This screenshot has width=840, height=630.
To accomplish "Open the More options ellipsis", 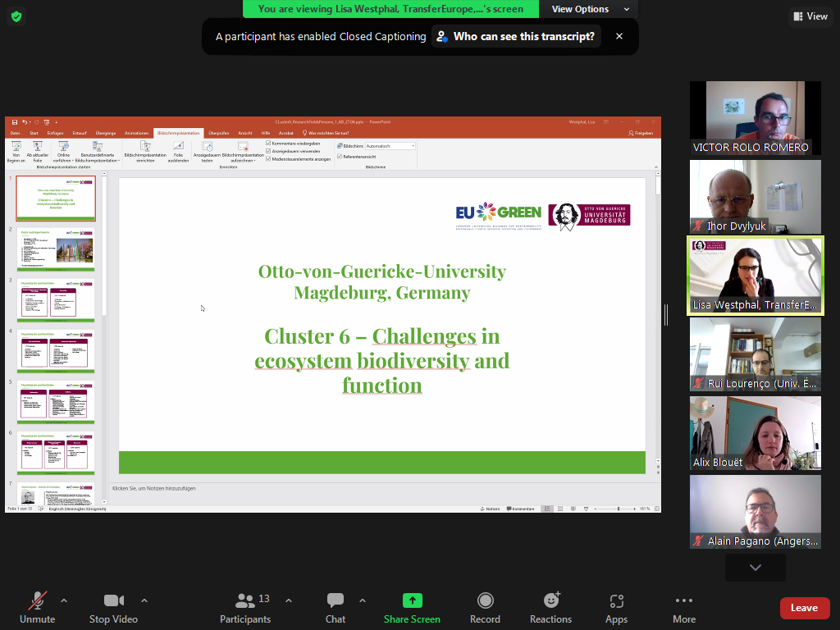I will pos(684,600).
